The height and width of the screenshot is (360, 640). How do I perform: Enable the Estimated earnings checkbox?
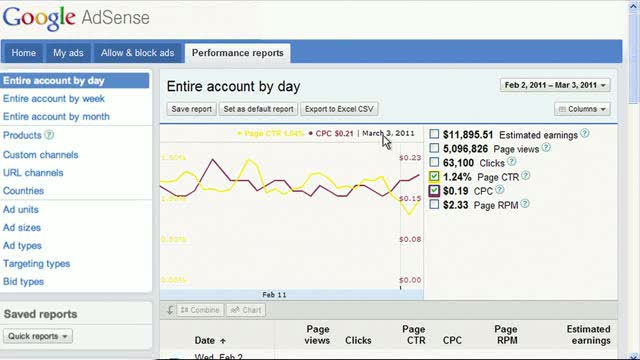click(x=434, y=134)
